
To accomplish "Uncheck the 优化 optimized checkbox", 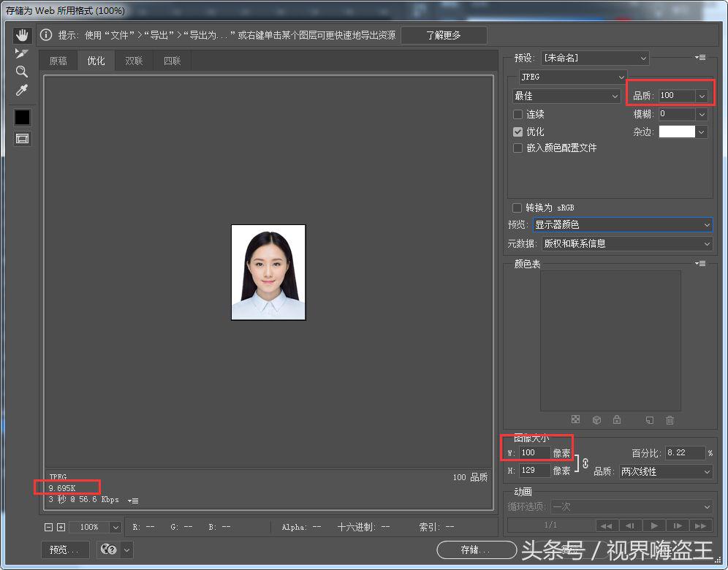I will pyautogui.click(x=518, y=132).
